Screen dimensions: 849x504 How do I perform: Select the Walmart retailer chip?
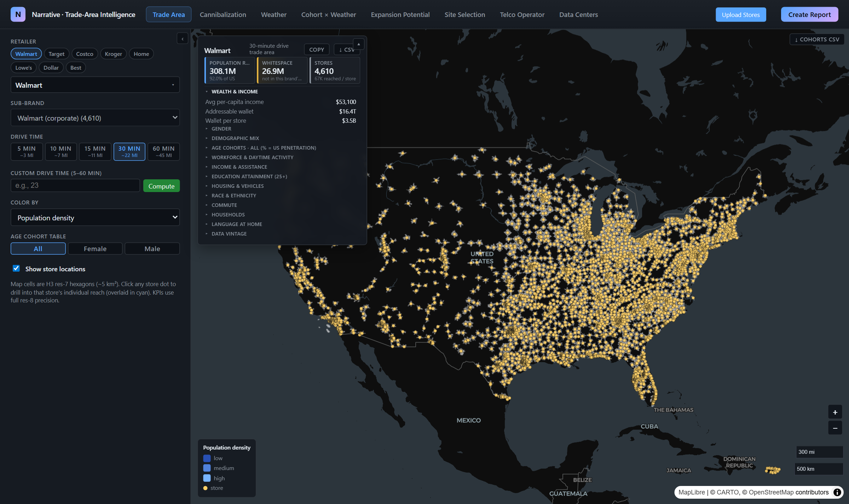26,54
